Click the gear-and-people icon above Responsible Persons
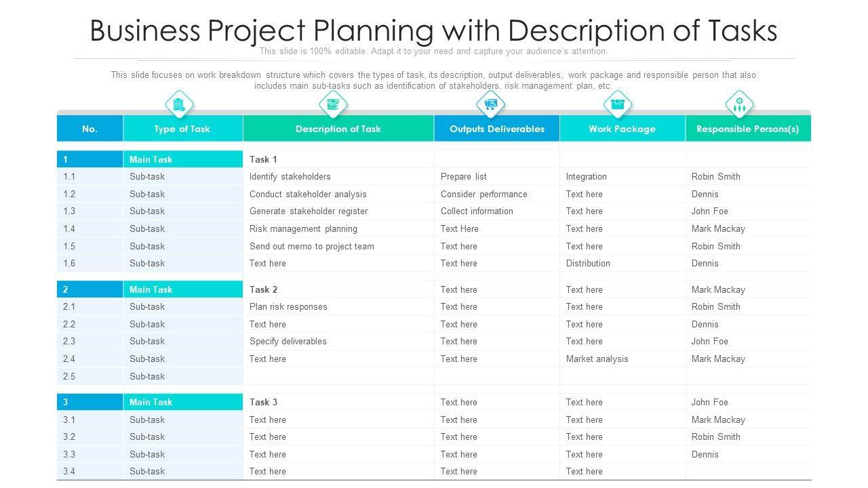 tap(739, 104)
